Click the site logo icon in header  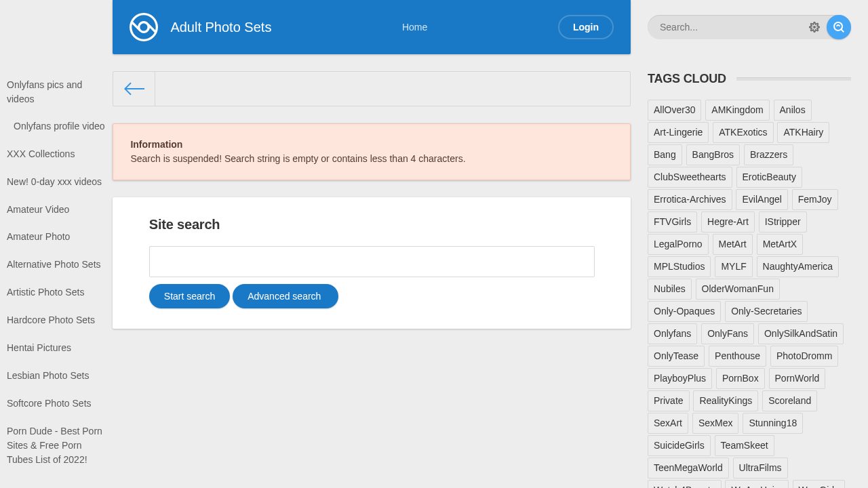pyautogui.click(x=144, y=27)
